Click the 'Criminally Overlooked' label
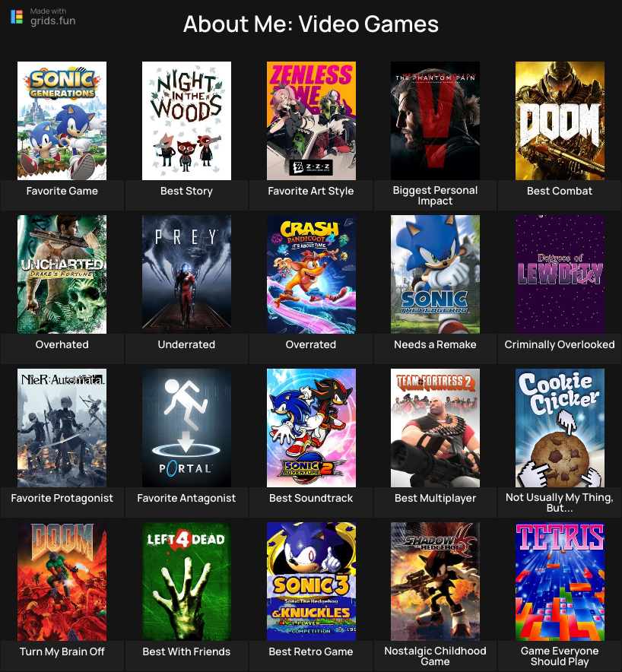Image resolution: width=622 pixels, height=672 pixels. (560, 344)
